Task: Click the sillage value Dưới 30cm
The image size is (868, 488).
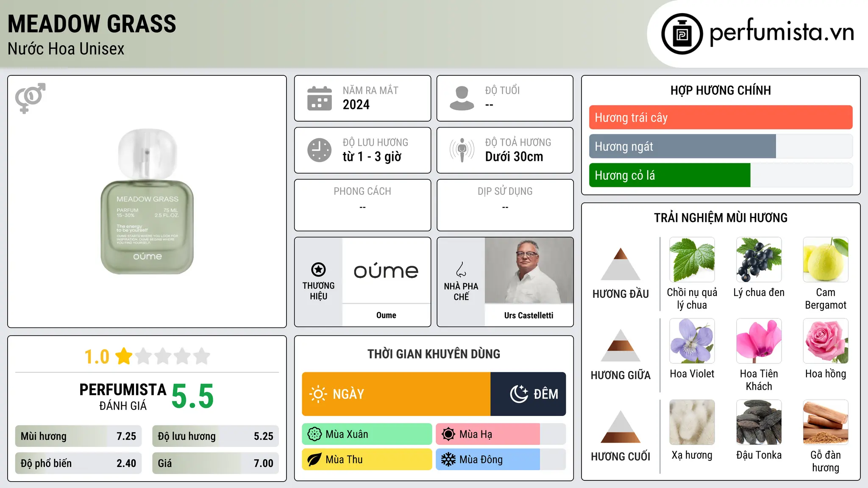Action: coord(514,157)
